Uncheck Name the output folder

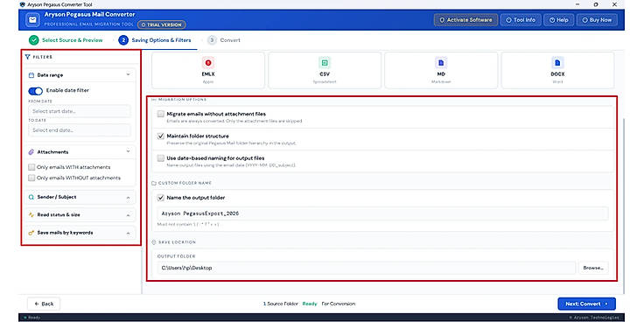[161, 198]
